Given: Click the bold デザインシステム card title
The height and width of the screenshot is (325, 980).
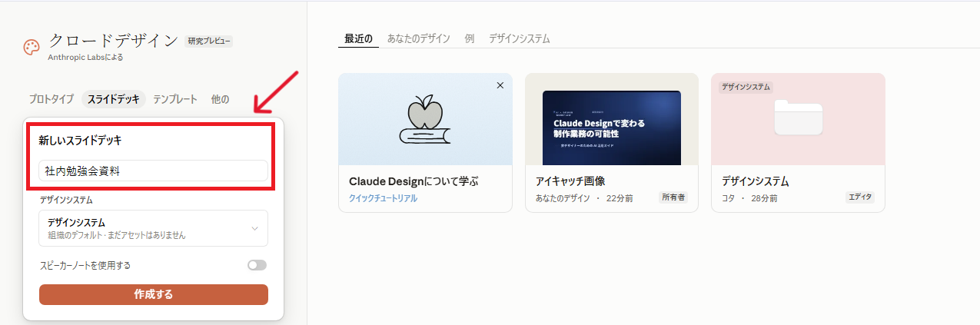Looking at the screenshot, I should (756, 182).
